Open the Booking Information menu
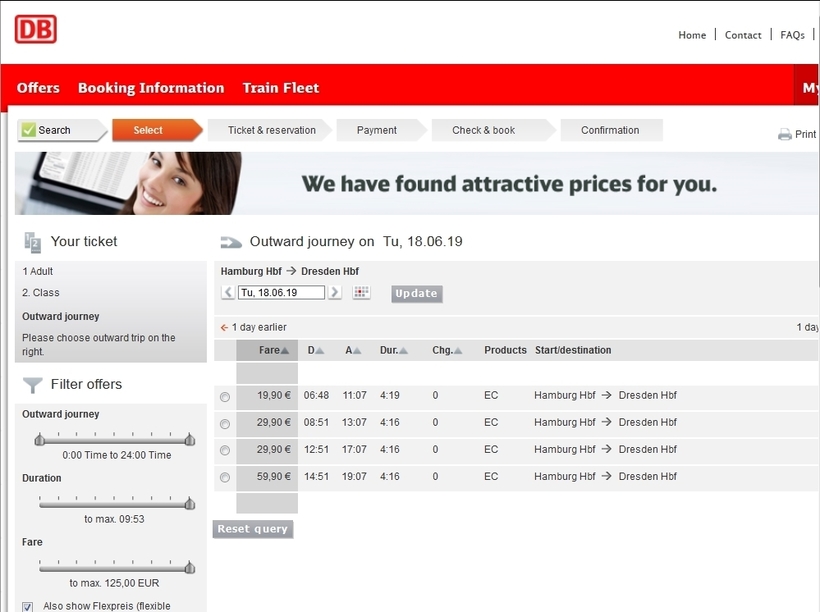This screenshot has height=612, width=820. (x=151, y=88)
